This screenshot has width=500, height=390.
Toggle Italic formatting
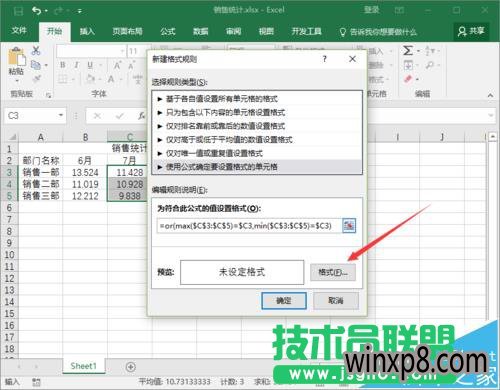tap(76, 65)
